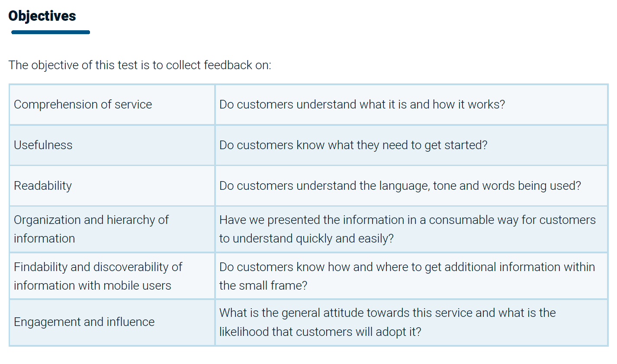This screenshot has height=364, width=617.
Task: Click the blue underline bar below Objectives
Action: click(51, 32)
